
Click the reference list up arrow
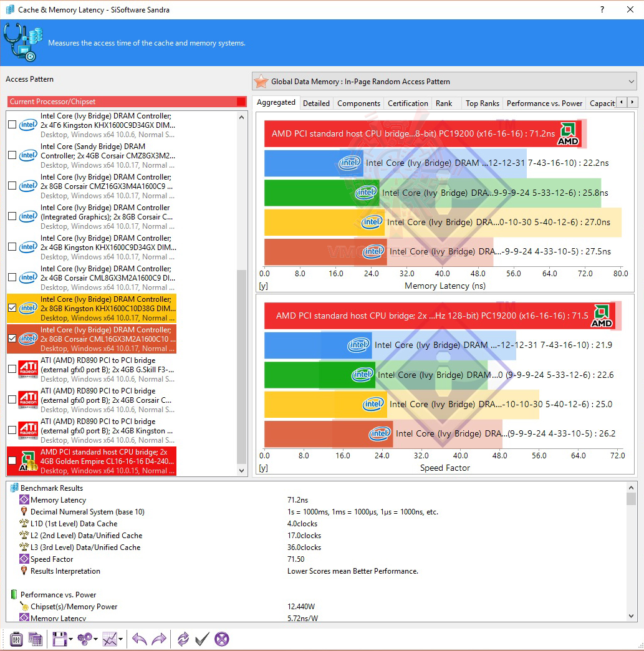pos(242,117)
